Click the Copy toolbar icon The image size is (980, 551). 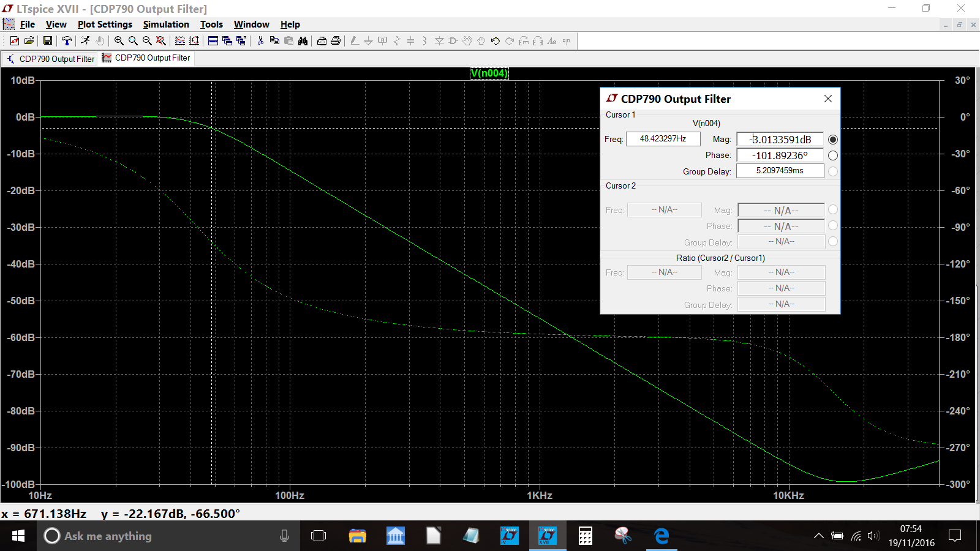[274, 41]
